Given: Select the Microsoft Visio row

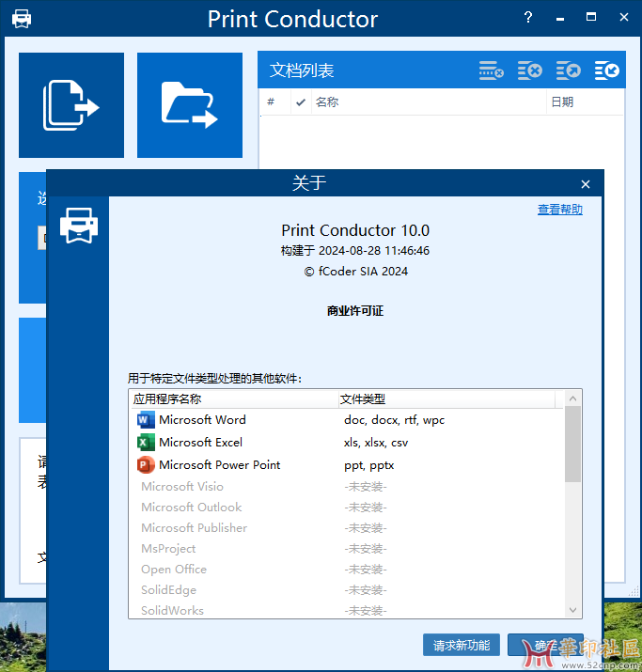Looking at the screenshot, I should point(346,487).
